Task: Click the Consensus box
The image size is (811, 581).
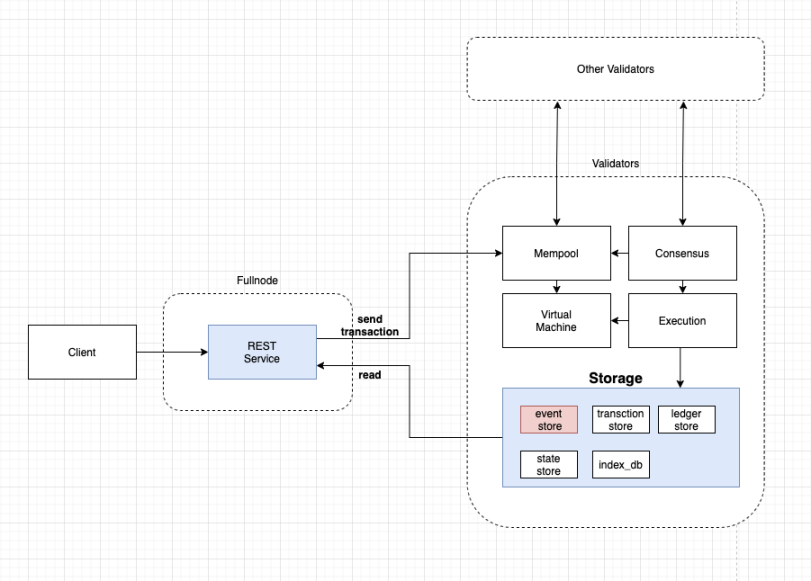Action: click(682, 253)
